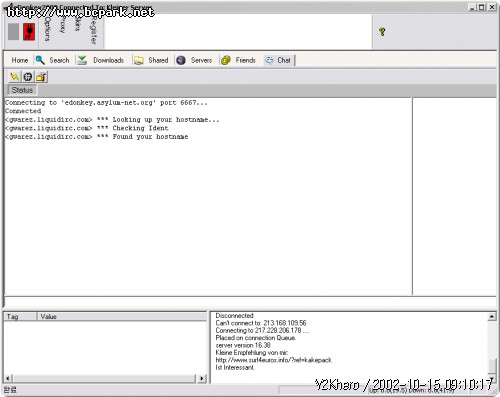The image size is (500, 397).
Task: Open the Proxy settings
Action: click(62, 25)
